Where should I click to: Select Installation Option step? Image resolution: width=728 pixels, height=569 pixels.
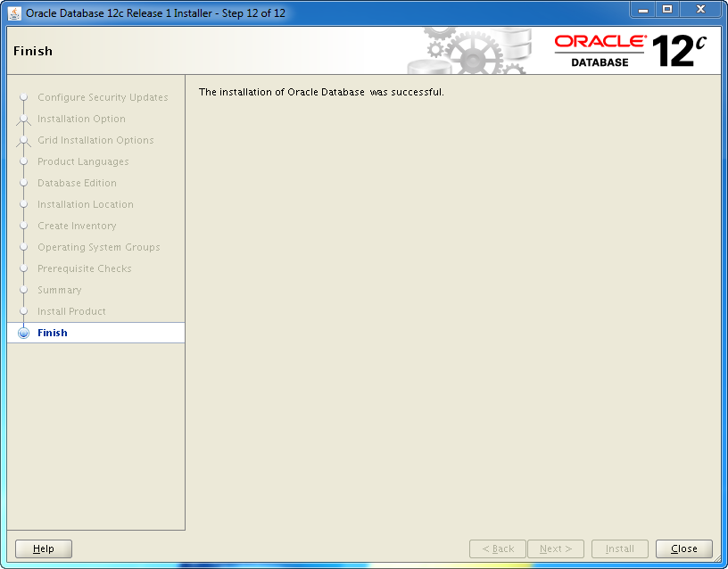click(x=81, y=119)
